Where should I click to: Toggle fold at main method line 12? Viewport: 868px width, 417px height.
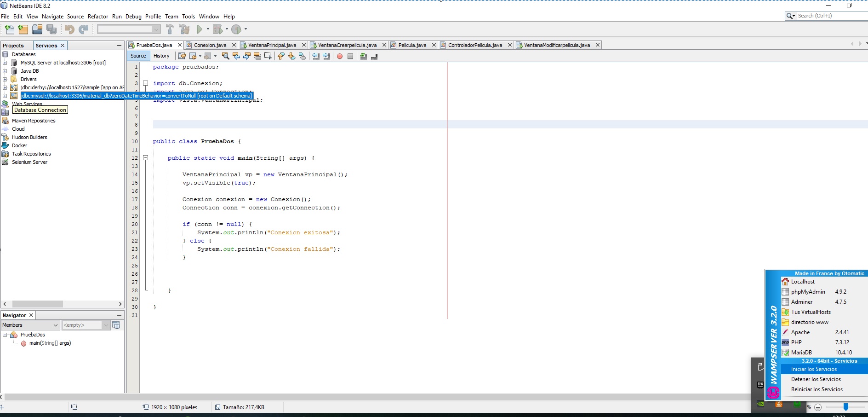(x=146, y=158)
